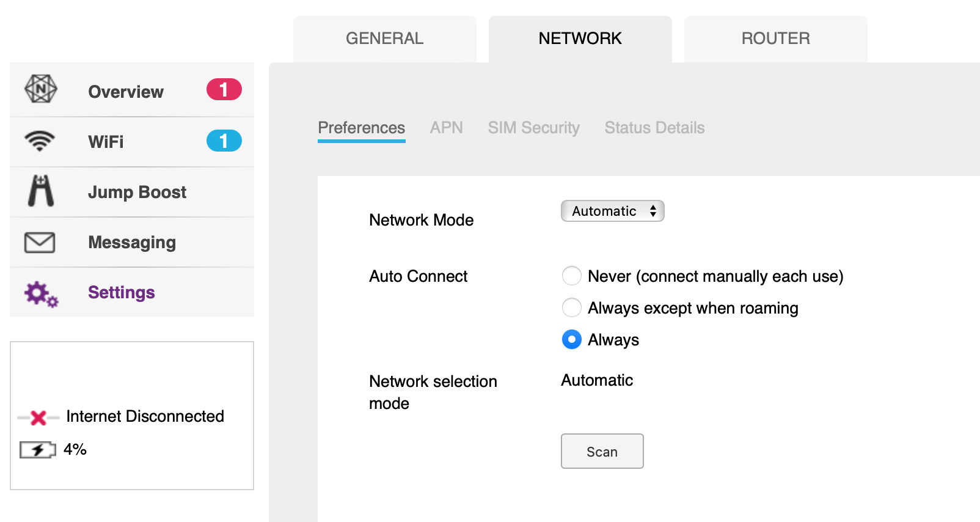The height and width of the screenshot is (522, 980).
Task: Open the WiFi menu item
Action: (132, 142)
